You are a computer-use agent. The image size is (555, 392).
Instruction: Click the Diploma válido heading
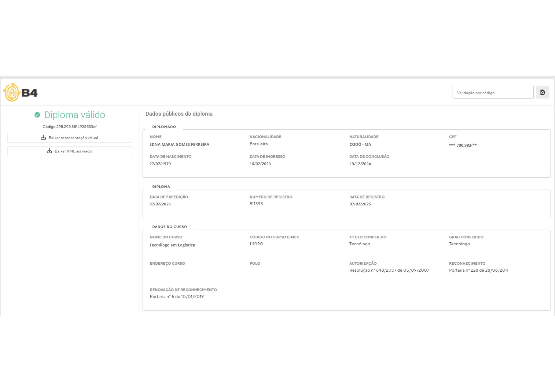74,115
